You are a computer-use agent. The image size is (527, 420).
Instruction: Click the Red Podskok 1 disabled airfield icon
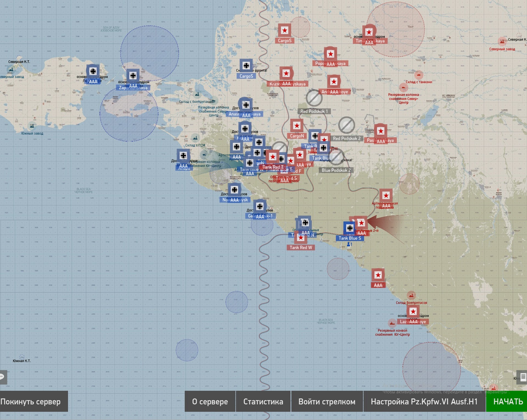(314, 98)
